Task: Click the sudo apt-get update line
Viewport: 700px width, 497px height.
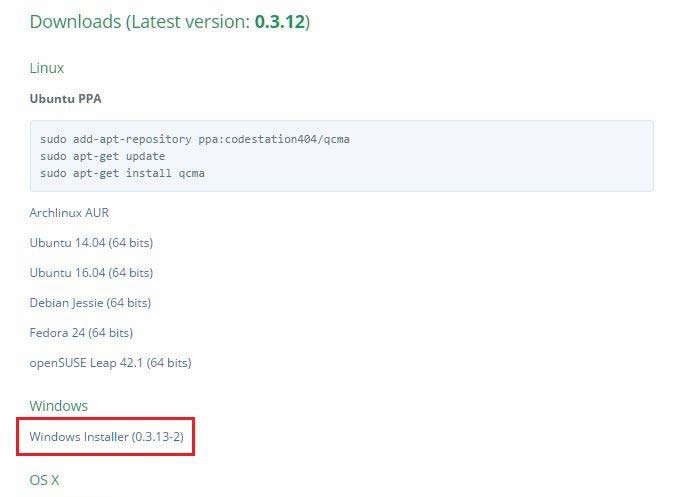Action: 103,156
